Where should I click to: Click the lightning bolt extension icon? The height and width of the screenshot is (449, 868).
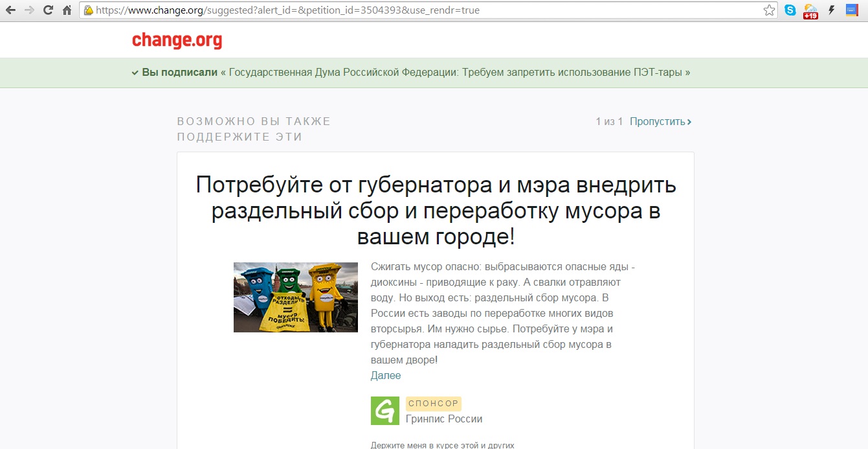[x=832, y=10]
